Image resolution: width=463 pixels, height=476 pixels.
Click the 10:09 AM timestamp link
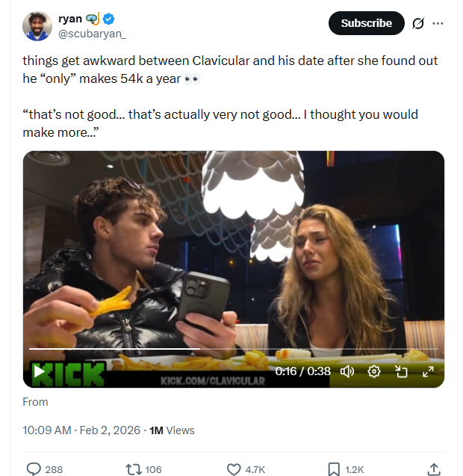(x=47, y=430)
